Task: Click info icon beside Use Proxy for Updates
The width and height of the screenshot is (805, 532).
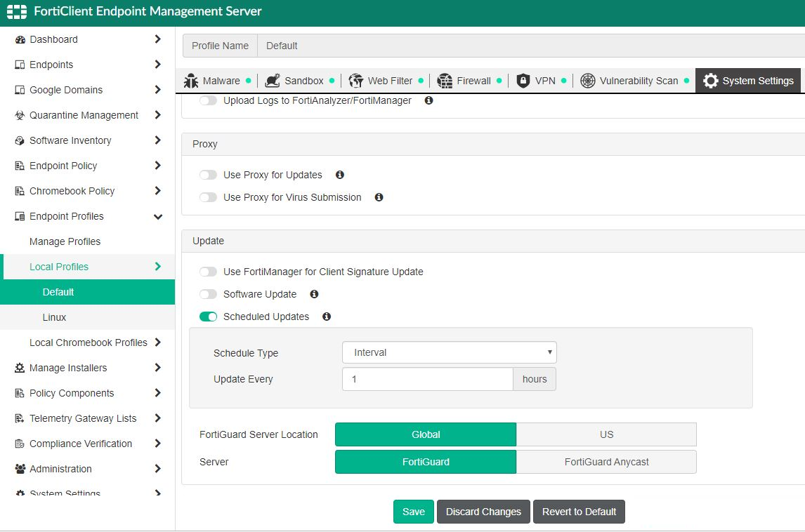Action: [340, 175]
